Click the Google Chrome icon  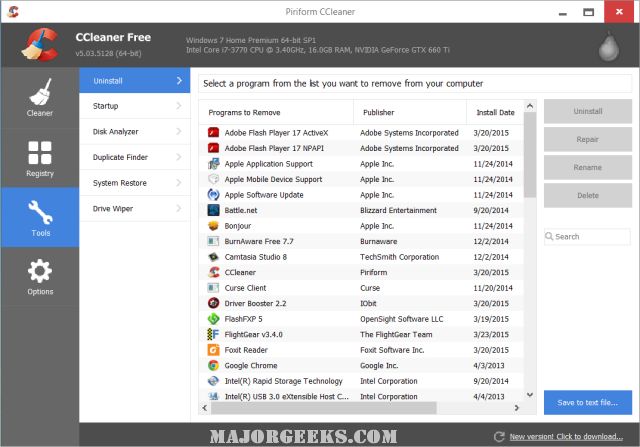click(x=213, y=365)
